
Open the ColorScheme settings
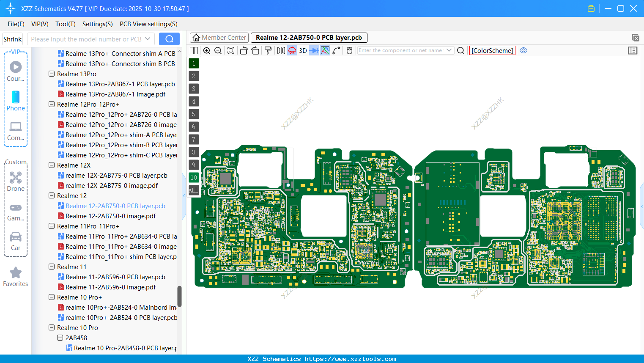click(x=492, y=50)
